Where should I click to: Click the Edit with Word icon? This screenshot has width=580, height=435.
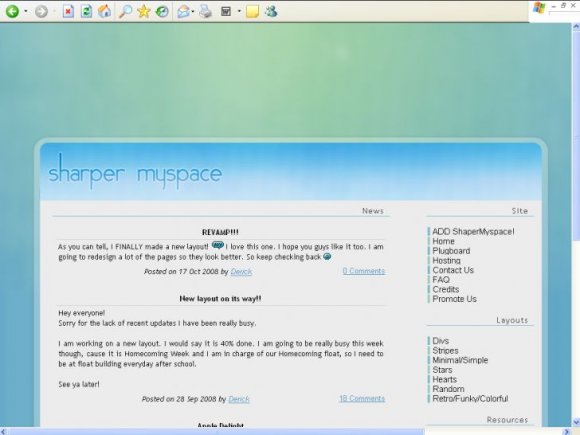pos(226,11)
